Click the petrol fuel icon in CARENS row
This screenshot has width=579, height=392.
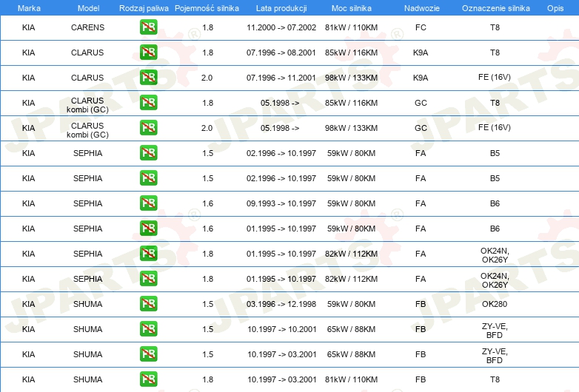pos(148,27)
